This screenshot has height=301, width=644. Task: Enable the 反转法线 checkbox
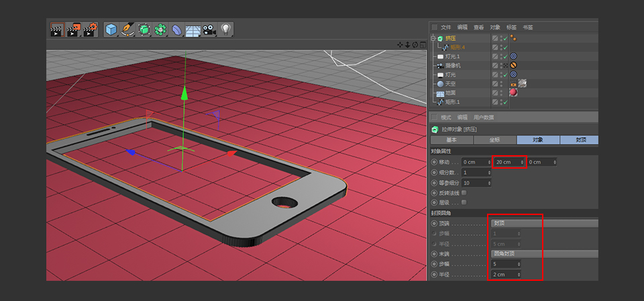[x=464, y=193]
